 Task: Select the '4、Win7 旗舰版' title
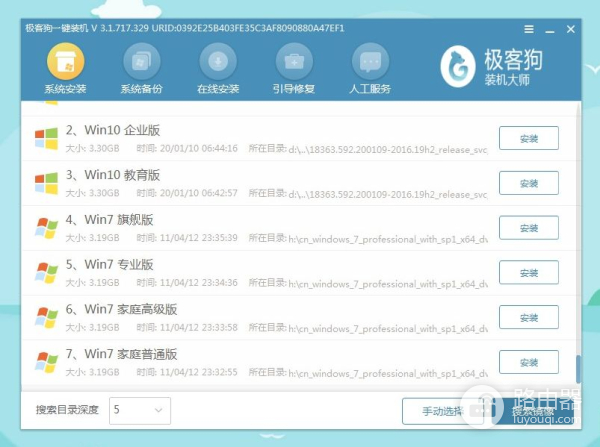click(109, 220)
